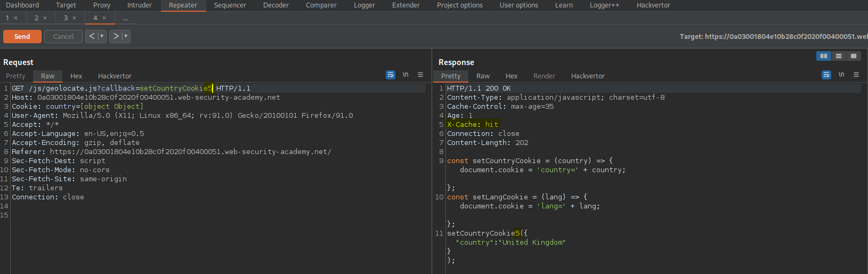Click the const setLangCookie line in response

coord(517,197)
